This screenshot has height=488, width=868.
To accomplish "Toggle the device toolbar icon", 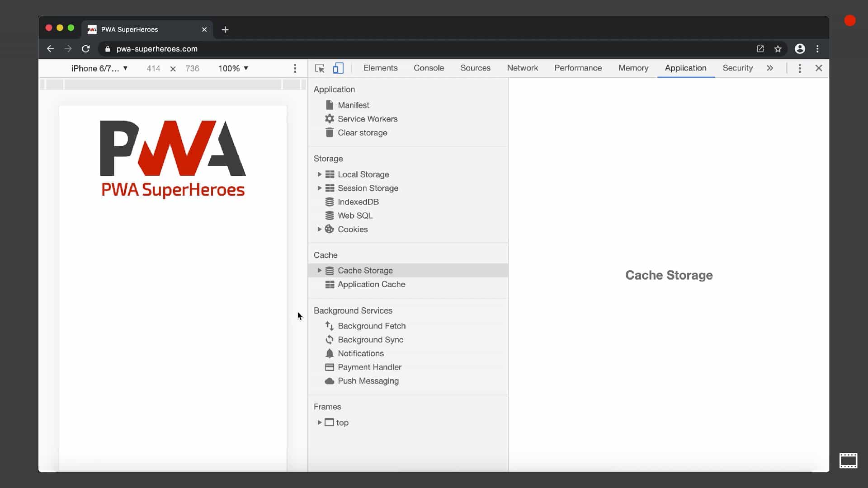I will (x=338, y=68).
